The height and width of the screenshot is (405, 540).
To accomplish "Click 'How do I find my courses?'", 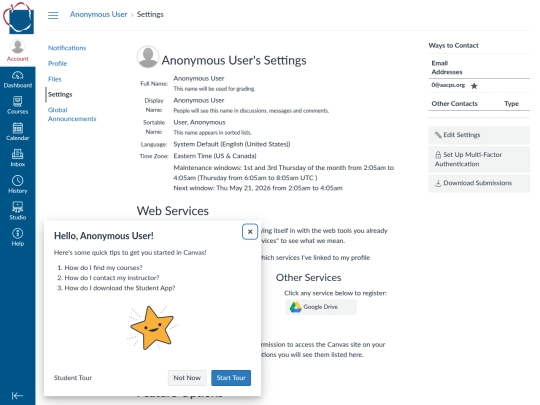I will pyautogui.click(x=103, y=268).
